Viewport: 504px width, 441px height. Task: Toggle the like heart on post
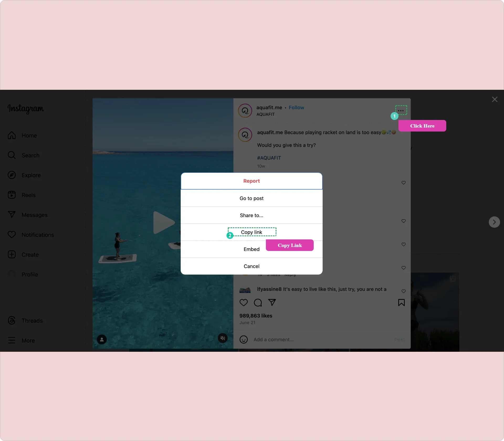(244, 303)
